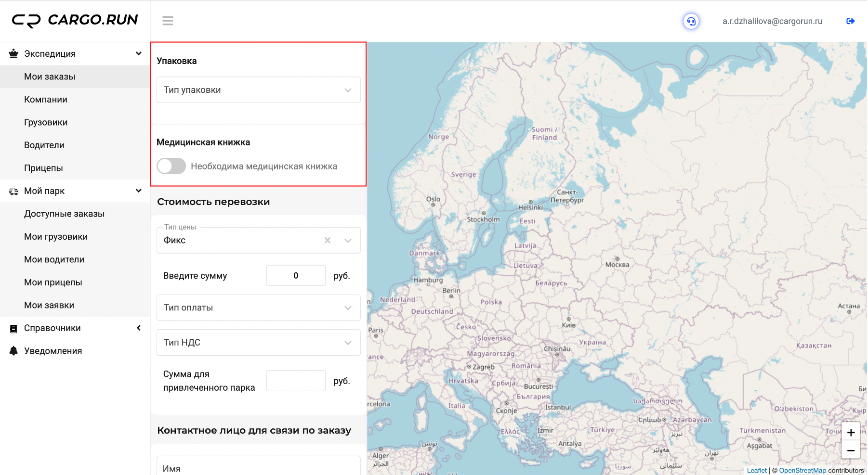Viewport: 868px width, 475px height.
Task: Click the Уведомления bell icon
Action: [13, 351]
